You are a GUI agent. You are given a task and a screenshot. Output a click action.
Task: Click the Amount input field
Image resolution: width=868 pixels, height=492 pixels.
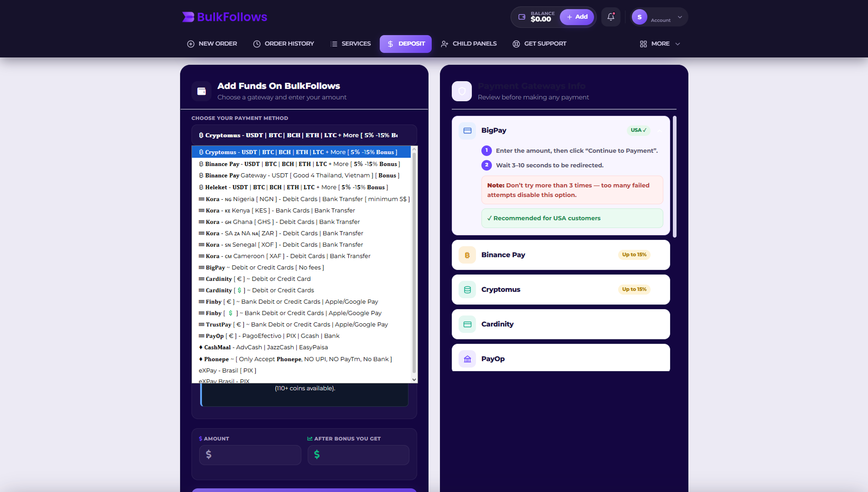point(250,455)
